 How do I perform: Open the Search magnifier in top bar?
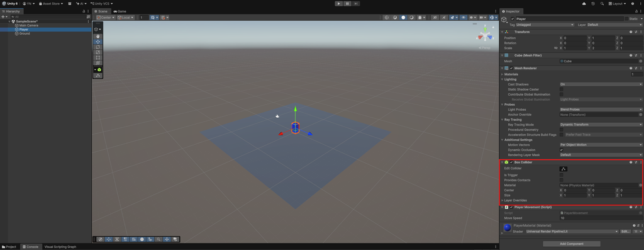(x=602, y=3)
